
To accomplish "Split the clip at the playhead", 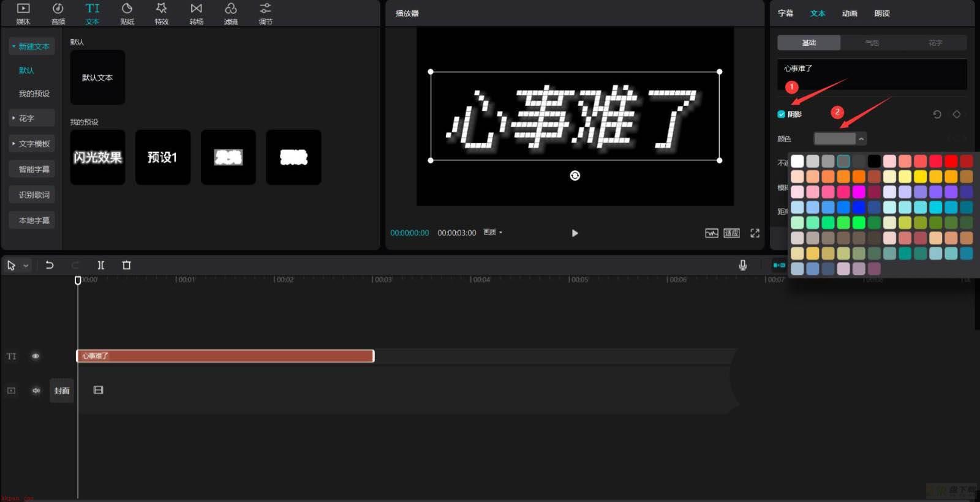I will pyautogui.click(x=101, y=265).
